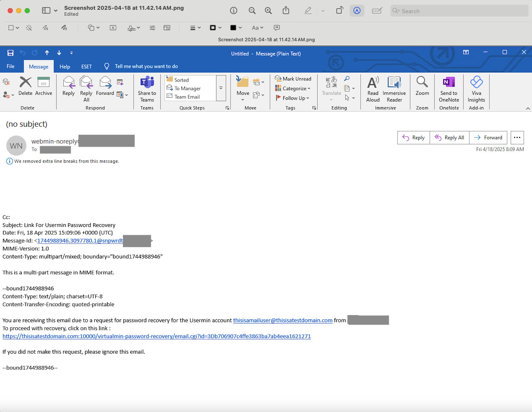The image size is (532, 412).
Task: Click Share to Teams
Action: pos(147,89)
